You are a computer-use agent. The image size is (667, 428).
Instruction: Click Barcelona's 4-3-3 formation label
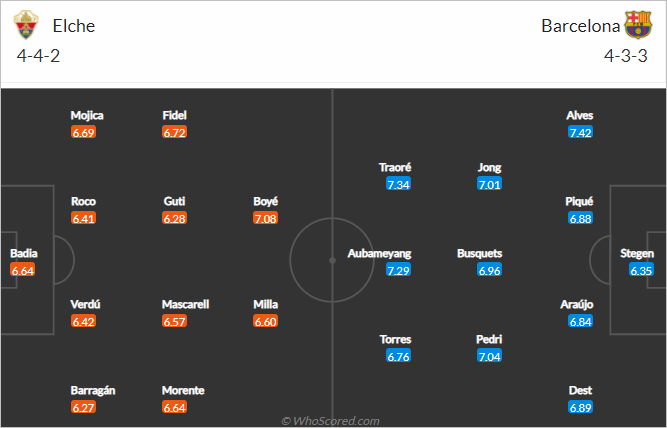coord(626,56)
